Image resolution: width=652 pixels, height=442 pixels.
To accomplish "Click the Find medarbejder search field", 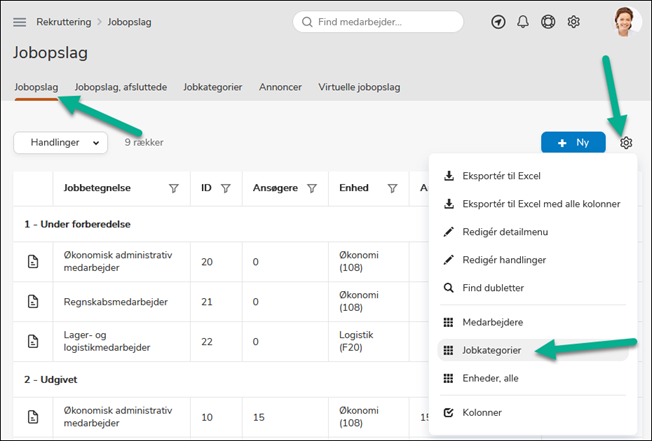I will coord(384,22).
